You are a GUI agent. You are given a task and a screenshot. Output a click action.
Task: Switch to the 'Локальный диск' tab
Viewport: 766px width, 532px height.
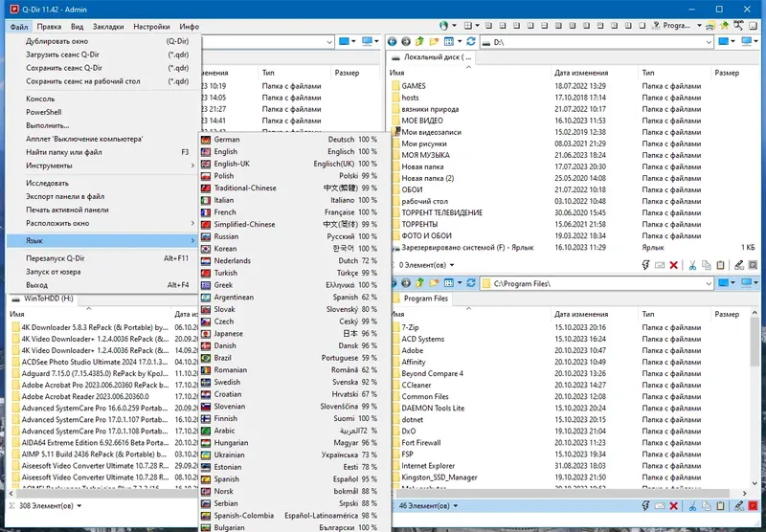(x=432, y=57)
